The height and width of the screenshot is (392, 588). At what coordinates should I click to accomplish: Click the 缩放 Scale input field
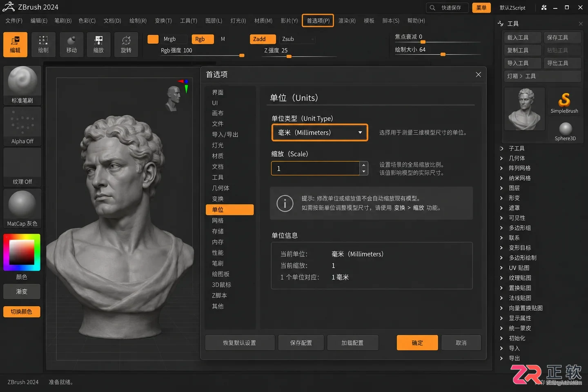[315, 168]
